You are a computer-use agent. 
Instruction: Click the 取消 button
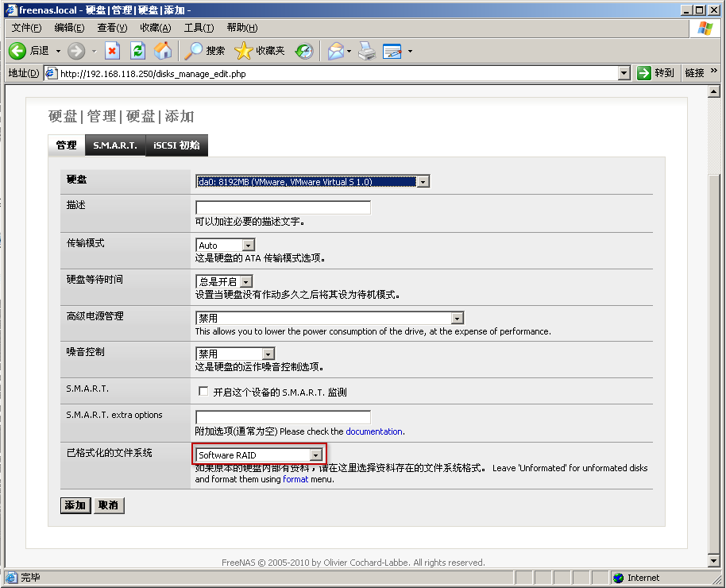point(109,505)
